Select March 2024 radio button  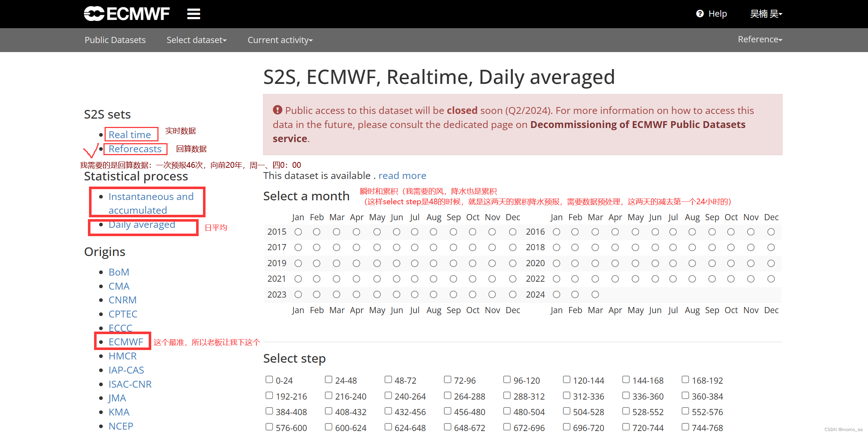pos(595,294)
